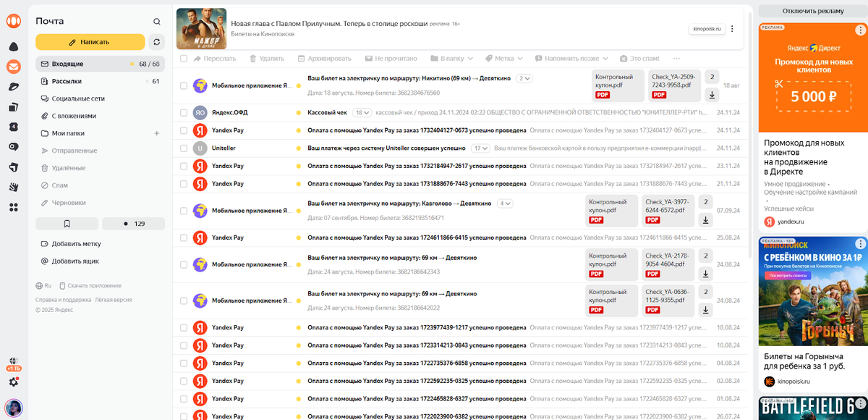Open the Отправленные folder
Screen dimensions: 868x420
coord(101,151)
